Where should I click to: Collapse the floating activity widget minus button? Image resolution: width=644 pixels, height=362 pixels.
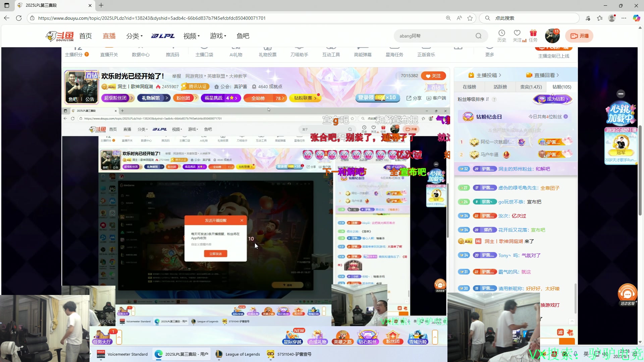[621, 94]
